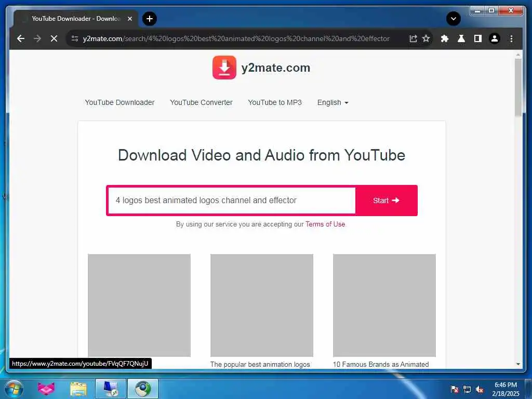Open YouTube Converter menu item

[201, 102]
